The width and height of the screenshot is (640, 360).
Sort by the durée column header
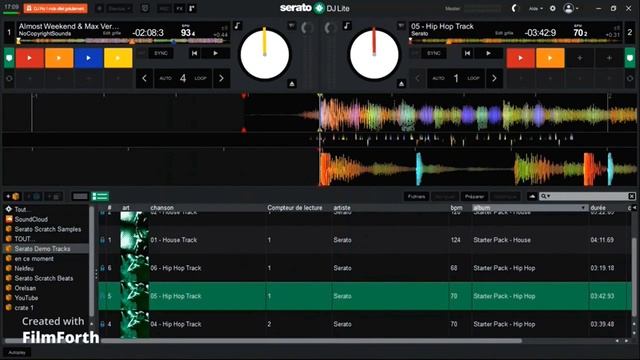click(598, 208)
